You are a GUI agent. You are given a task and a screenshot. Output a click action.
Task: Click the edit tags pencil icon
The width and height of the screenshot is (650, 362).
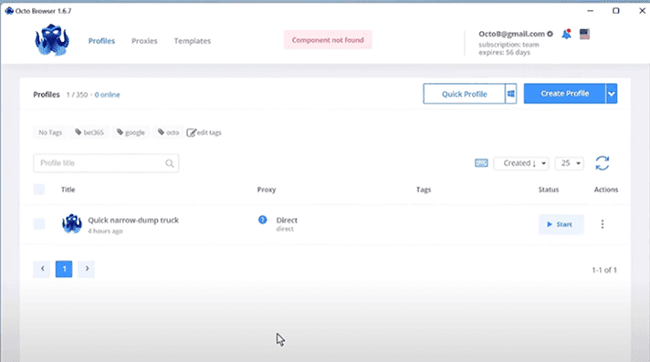coord(191,133)
